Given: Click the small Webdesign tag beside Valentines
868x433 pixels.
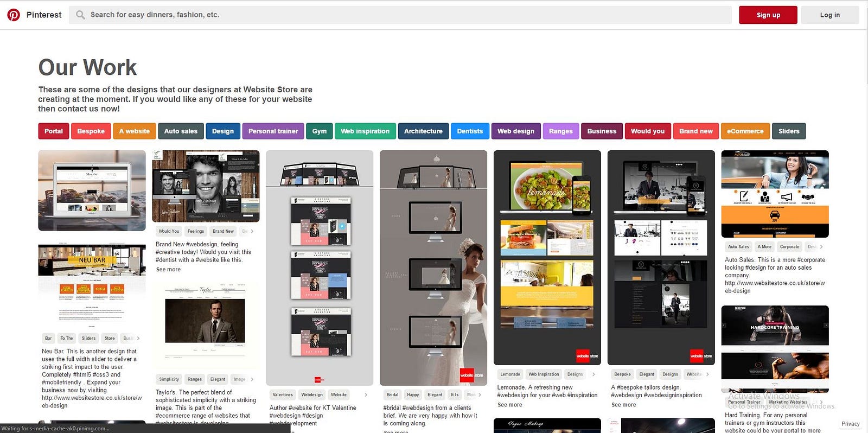Looking at the screenshot, I should (312, 394).
